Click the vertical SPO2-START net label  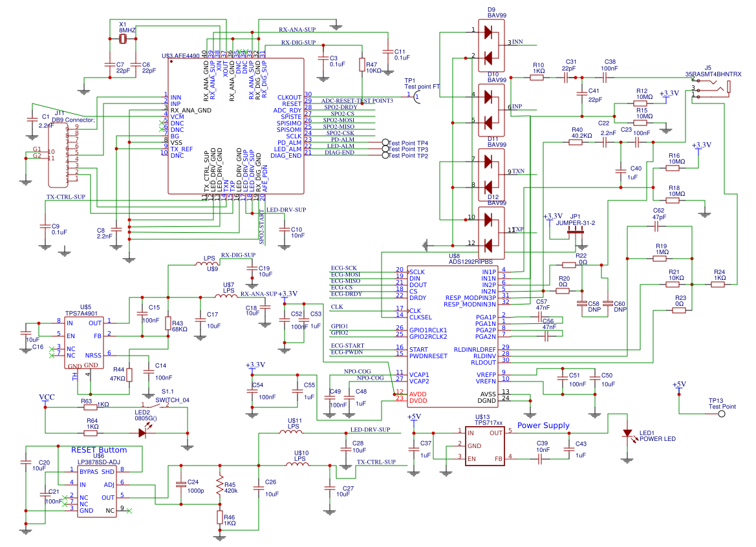pyautogui.click(x=262, y=227)
